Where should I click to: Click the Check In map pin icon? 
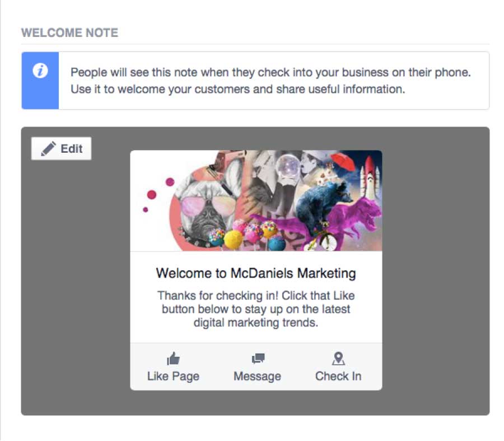tap(338, 359)
